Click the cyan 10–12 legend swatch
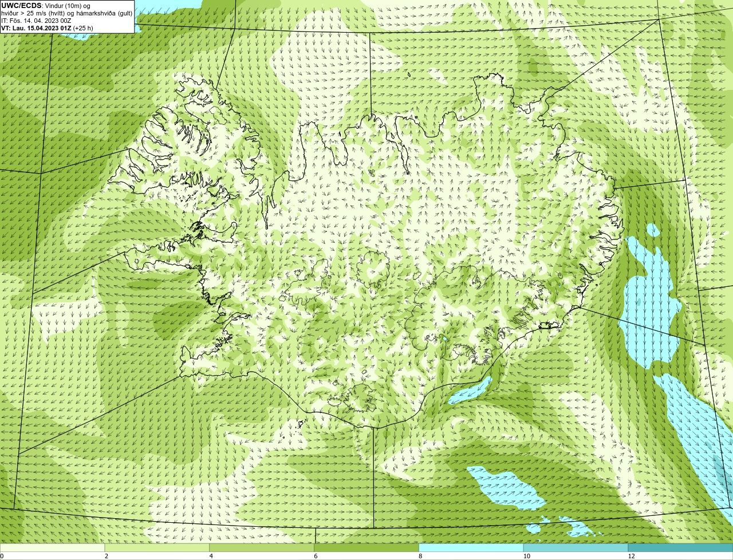733x560 pixels. (x=576, y=547)
